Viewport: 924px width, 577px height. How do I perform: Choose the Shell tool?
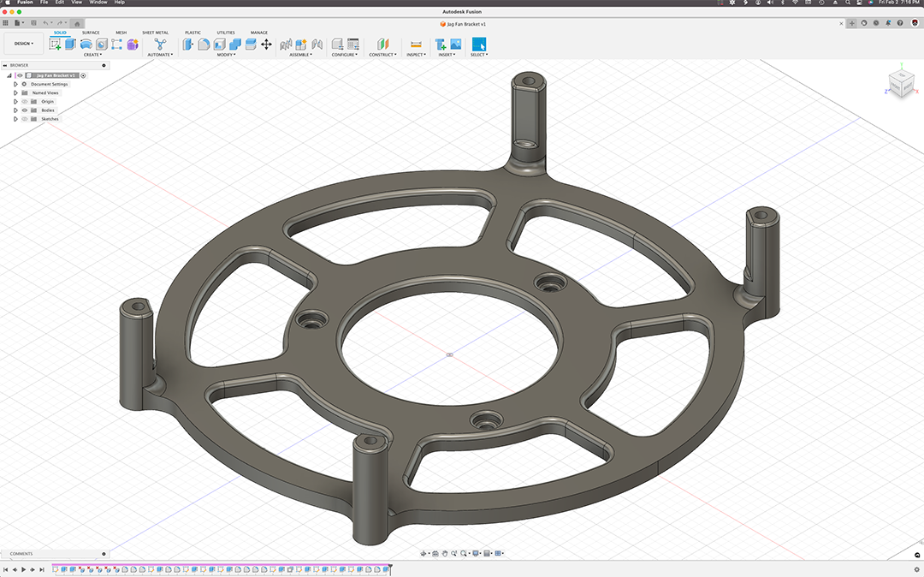pyautogui.click(x=219, y=45)
